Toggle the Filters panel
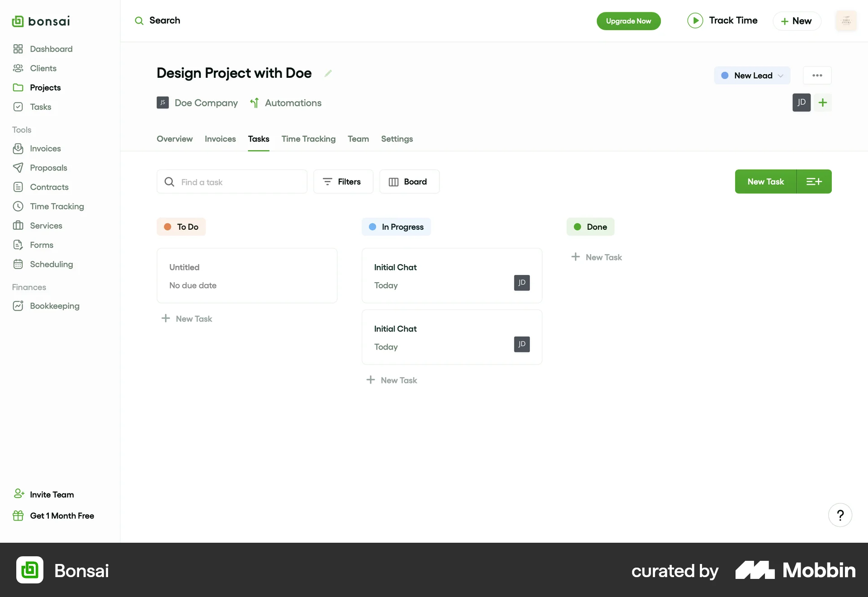Image resolution: width=868 pixels, height=597 pixels. pyautogui.click(x=343, y=181)
